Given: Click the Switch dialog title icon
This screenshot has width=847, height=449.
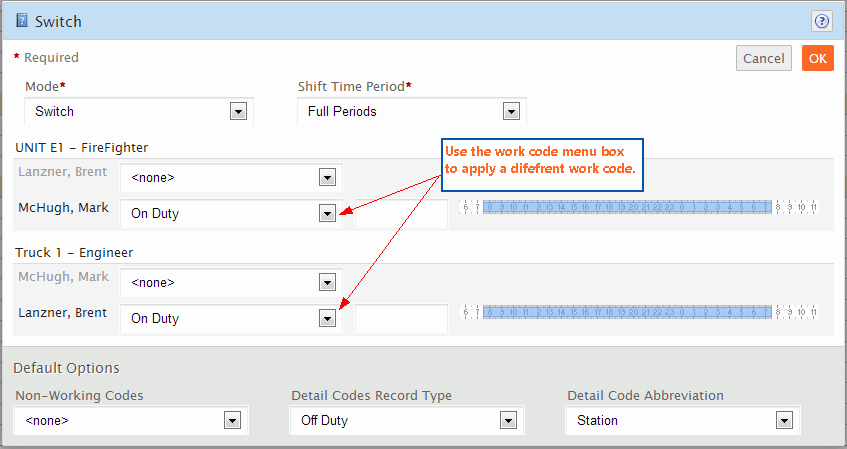Looking at the screenshot, I should [x=21, y=20].
